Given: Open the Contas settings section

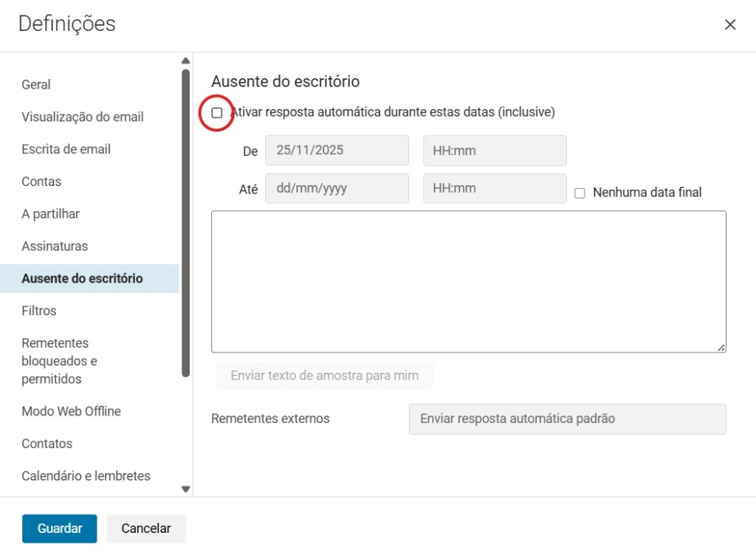Looking at the screenshot, I should 41,182.
